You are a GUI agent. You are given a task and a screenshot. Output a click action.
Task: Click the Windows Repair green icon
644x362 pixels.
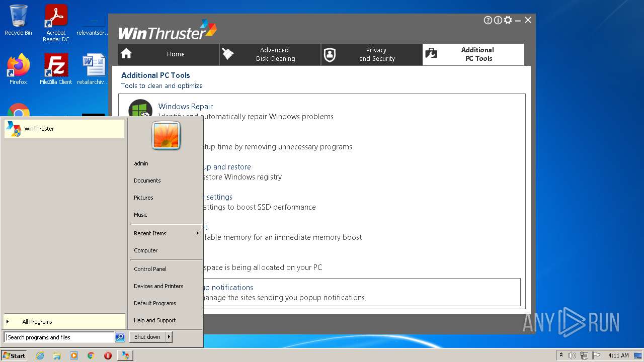[140, 109]
